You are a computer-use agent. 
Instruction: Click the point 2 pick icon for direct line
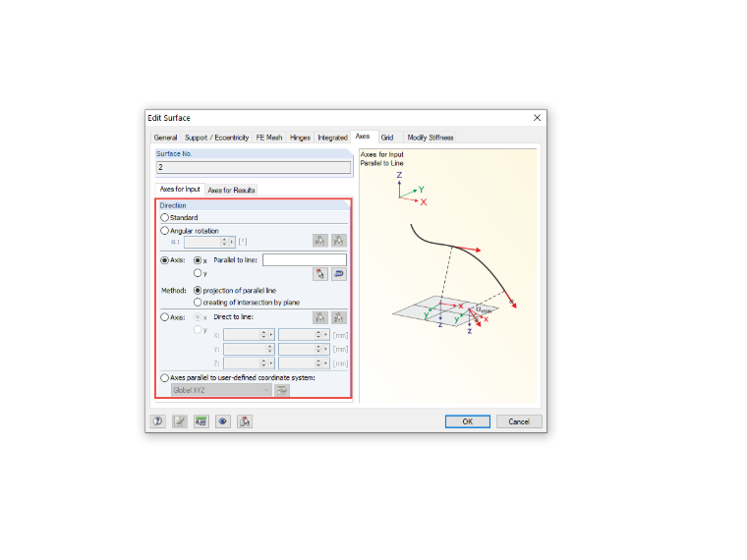tap(339, 317)
